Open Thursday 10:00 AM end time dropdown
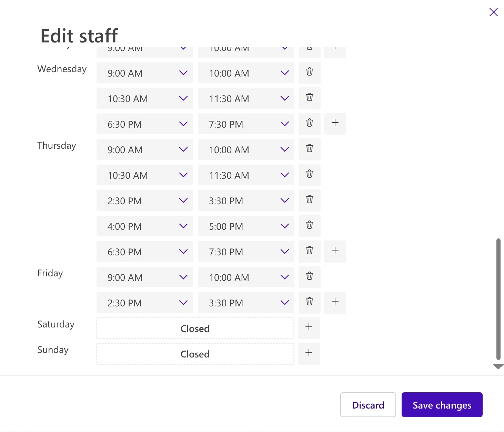Image resolution: width=504 pixels, height=432 pixels. coord(246,149)
